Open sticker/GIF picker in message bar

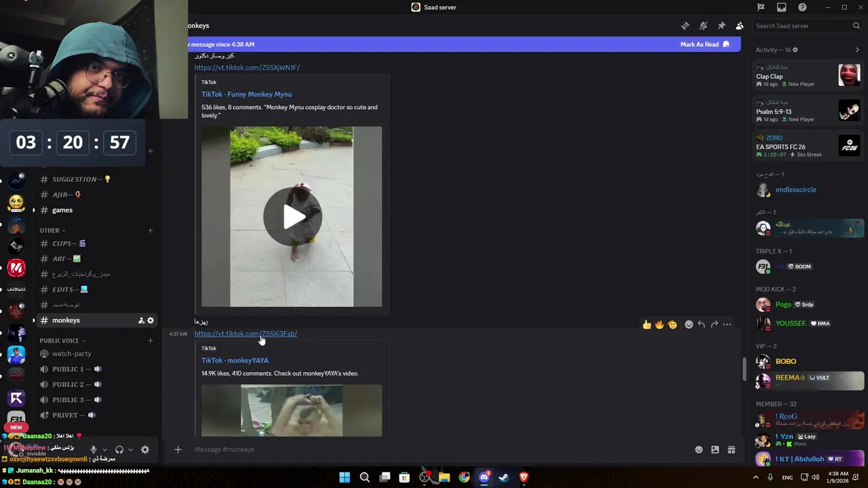pyautogui.click(x=715, y=449)
